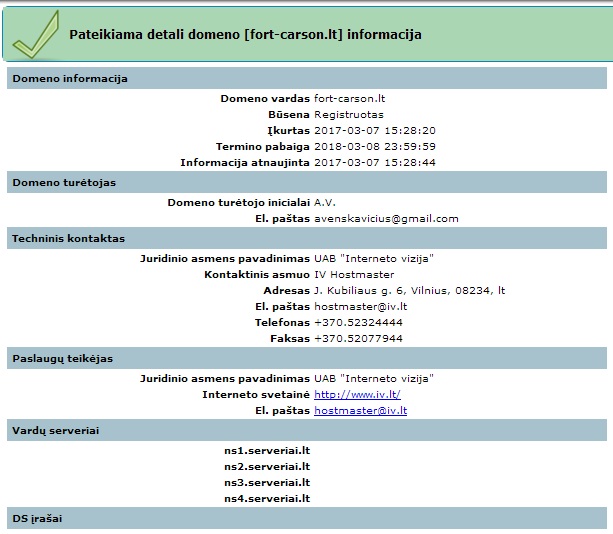613x534 pixels.
Task: Click the ns2.serveriai.lt name server entry
Action: click(267, 466)
